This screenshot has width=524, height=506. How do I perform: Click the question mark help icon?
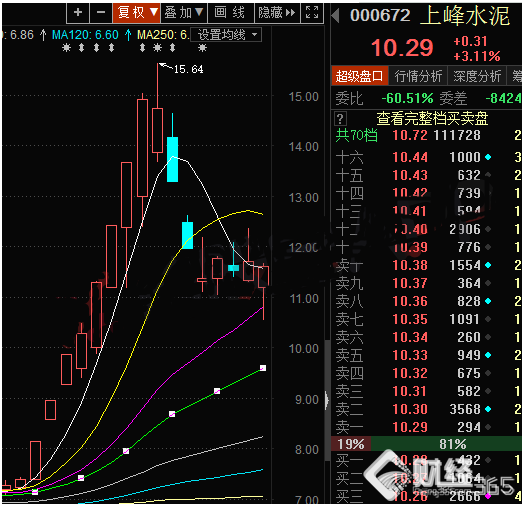tap(340, 119)
